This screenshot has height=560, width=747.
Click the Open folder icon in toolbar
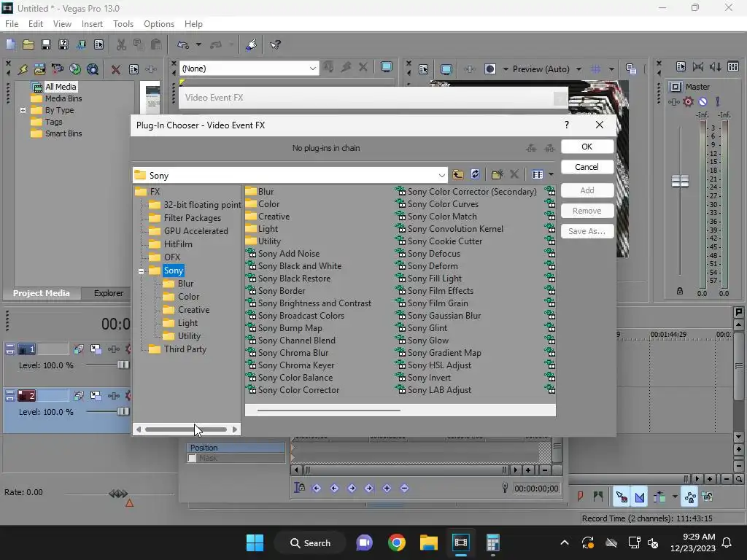point(28,44)
